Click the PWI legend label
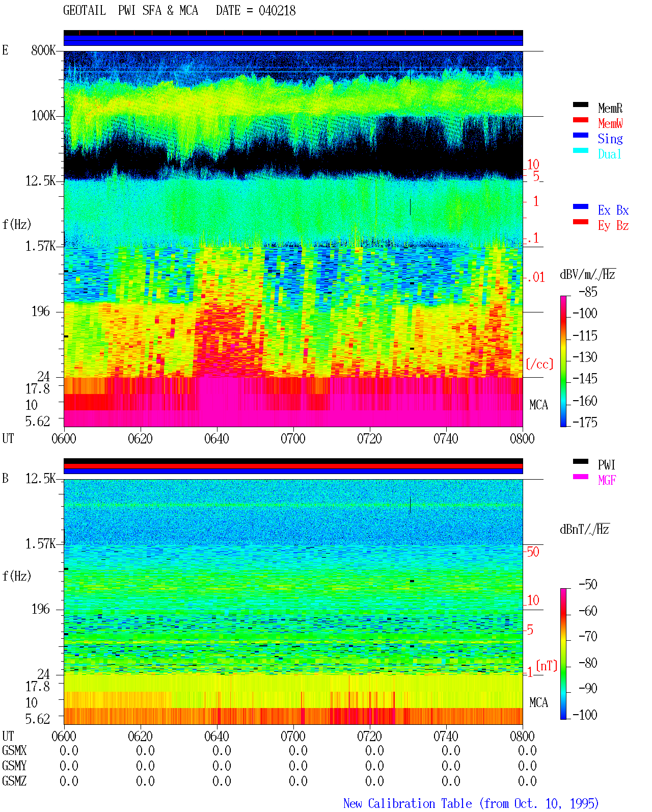The height and width of the screenshot is (812, 652). pyautogui.click(x=607, y=465)
